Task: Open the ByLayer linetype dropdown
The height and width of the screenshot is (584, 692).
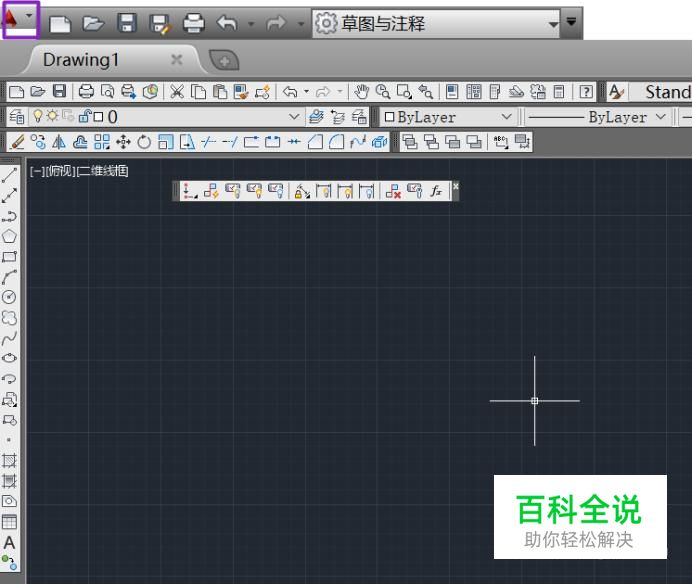Action: (x=660, y=117)
